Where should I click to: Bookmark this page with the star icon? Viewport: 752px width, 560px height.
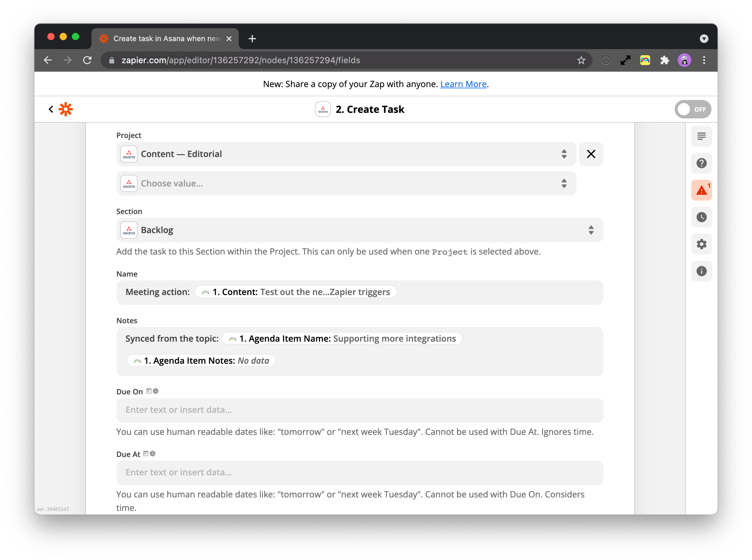tap(581, 60)
